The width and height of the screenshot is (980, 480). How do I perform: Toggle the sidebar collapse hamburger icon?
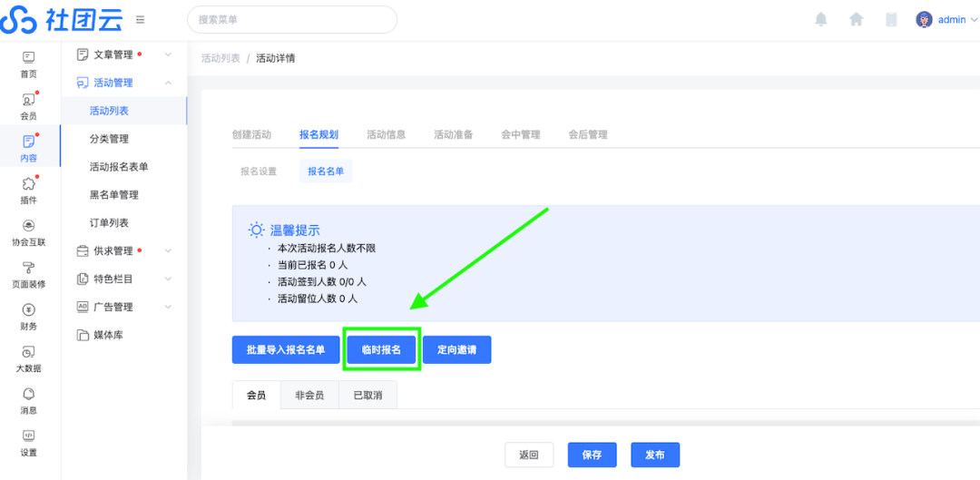141,20
